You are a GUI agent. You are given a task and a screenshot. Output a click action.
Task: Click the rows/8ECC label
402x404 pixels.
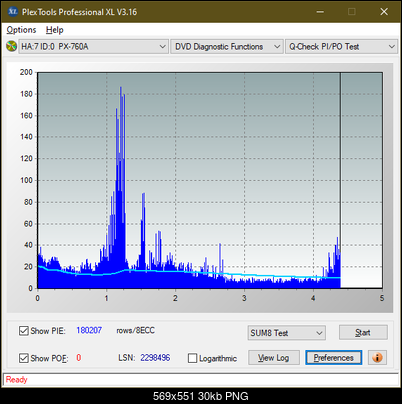pyautogui.click(x=135, y=330)
